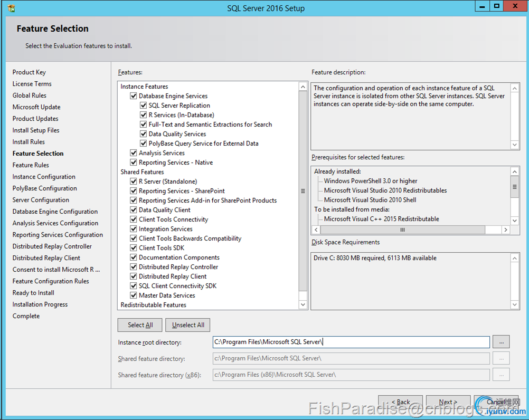Click the Prerequisites horizontal scrollbar thumb
529x420 pixels.
pos(402,230)
